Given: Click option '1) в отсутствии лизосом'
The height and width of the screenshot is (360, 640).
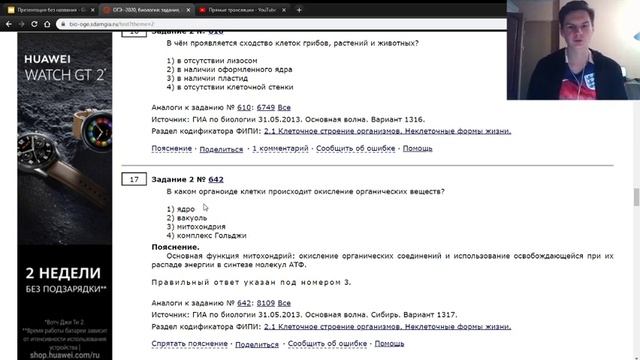Looking at the screenshot, I should 212,60.
